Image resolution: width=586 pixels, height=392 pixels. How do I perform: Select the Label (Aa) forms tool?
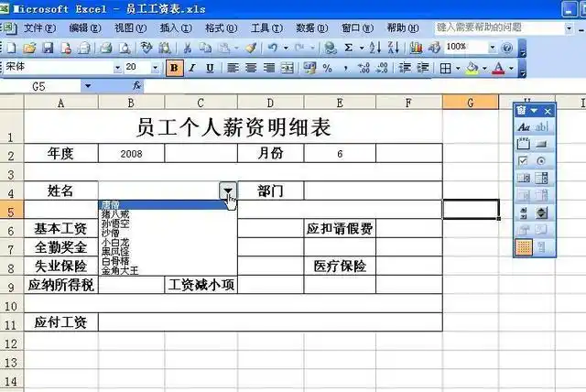point(523,127)
